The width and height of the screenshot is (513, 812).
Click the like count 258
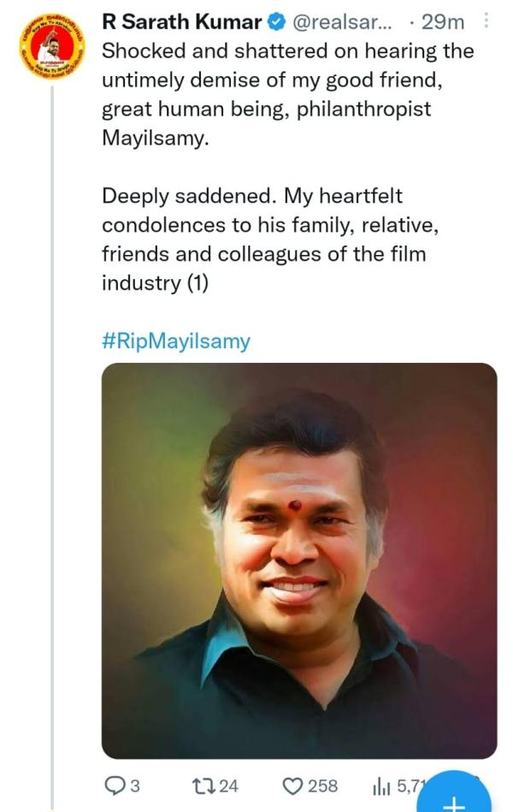click(322, 785)
